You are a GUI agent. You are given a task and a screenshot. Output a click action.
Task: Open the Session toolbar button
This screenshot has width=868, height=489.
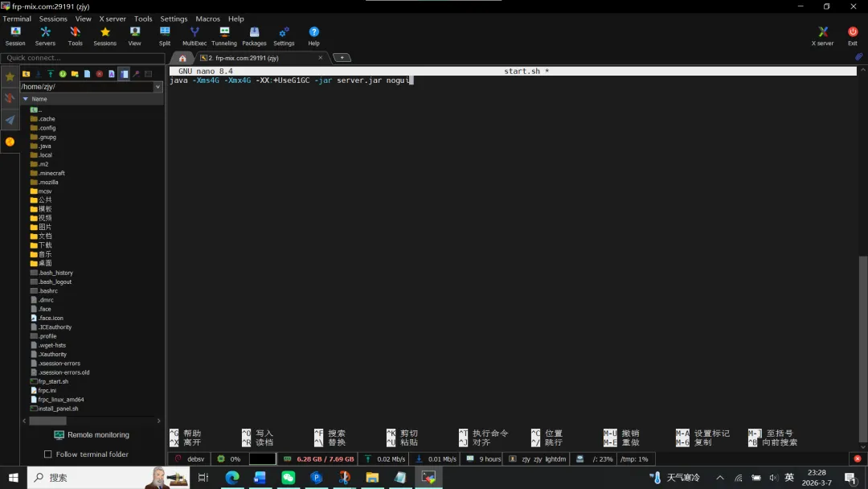(x=15, y=36)
